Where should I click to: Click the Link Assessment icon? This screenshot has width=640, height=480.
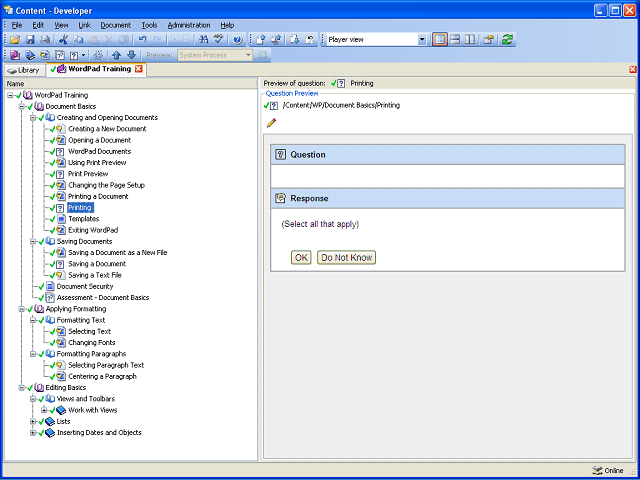(60, 55)
